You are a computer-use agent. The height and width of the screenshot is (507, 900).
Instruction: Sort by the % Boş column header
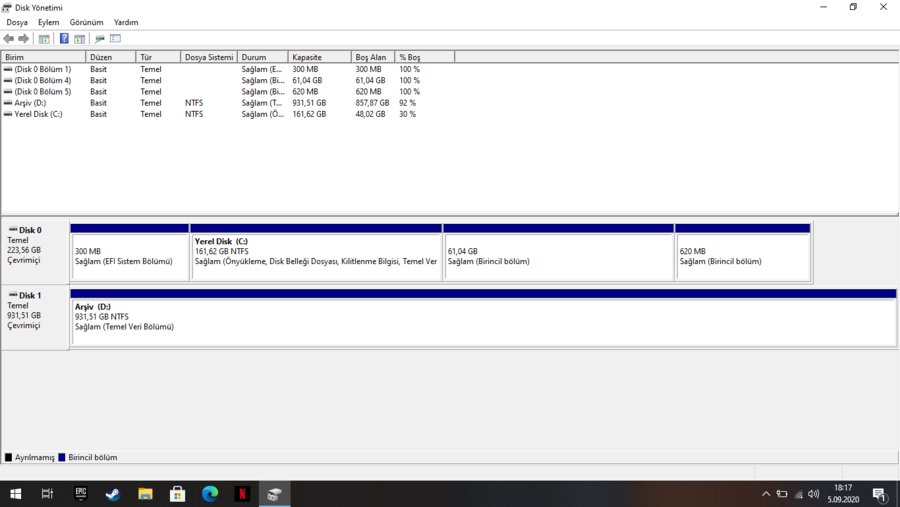(x=424, y=57)
